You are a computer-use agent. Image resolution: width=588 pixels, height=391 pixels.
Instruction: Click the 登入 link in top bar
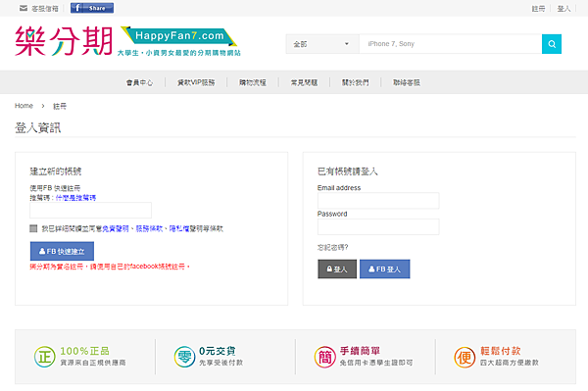563,8
